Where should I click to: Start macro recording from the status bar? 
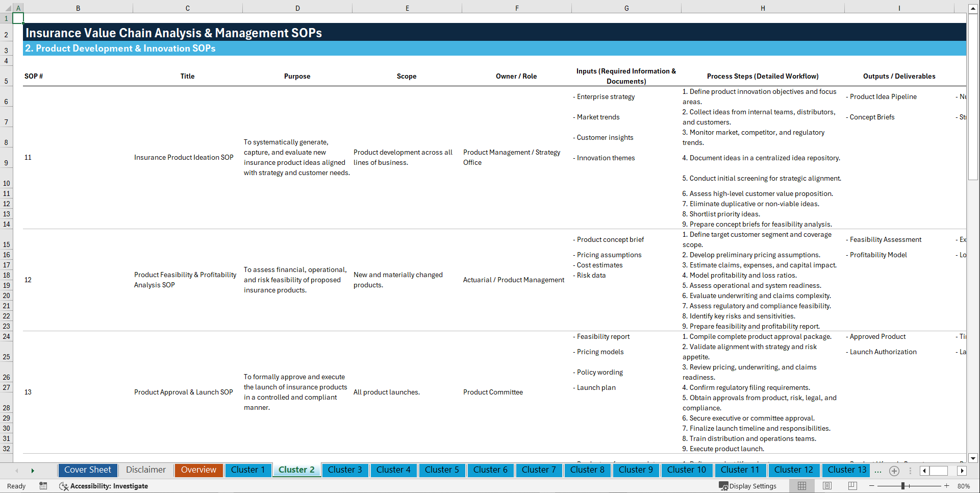click(x=43, y=486)
